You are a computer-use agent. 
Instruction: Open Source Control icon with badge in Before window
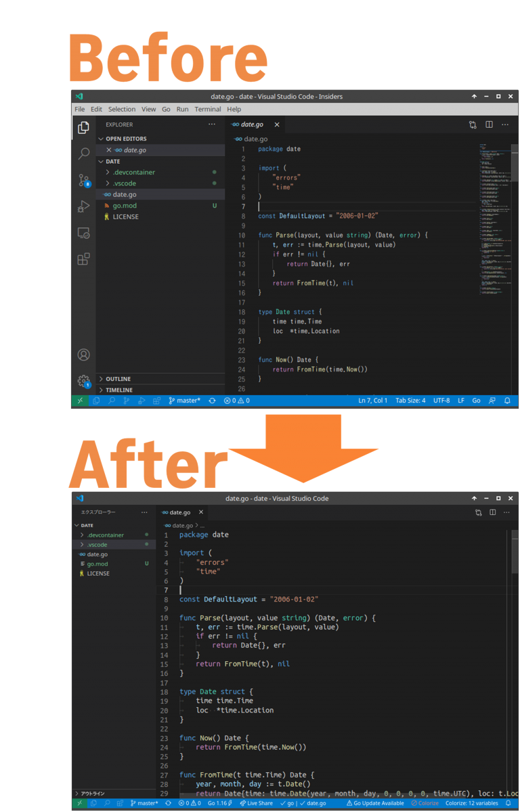tap(83, 180)
